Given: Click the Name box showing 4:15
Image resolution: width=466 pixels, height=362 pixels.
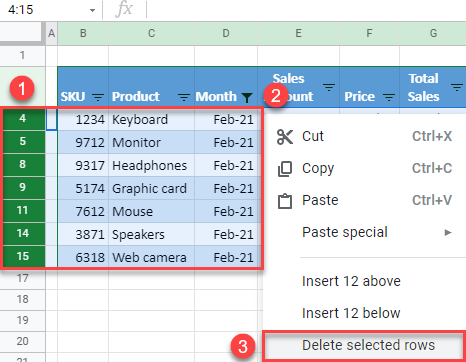Looking at the screenshot, I should point(50,10).
